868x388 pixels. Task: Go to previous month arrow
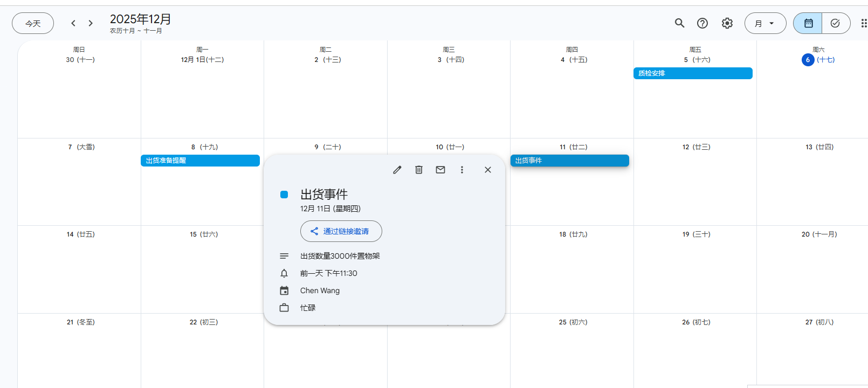(73, 23)
